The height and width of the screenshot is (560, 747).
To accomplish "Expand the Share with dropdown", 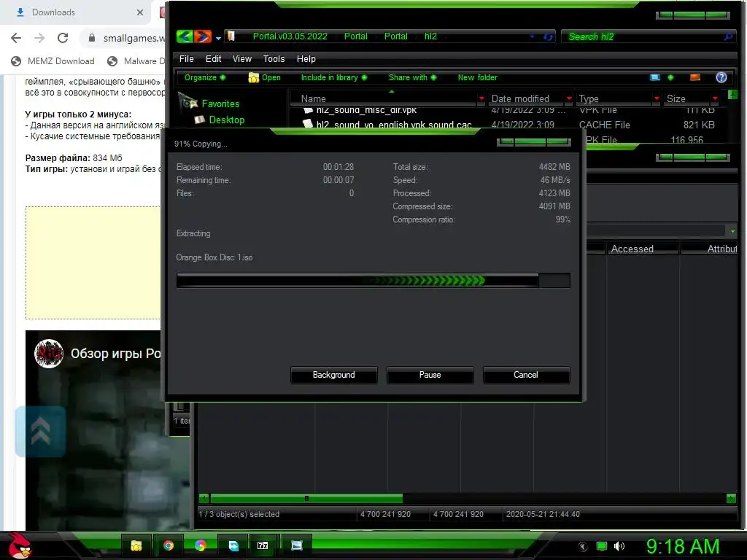I will pos(413,77).
